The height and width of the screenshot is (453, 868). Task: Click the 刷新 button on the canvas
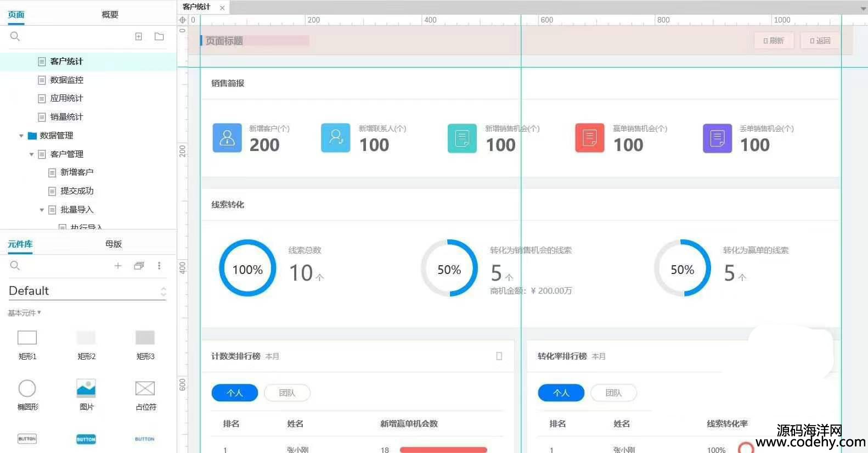(774, 41)
